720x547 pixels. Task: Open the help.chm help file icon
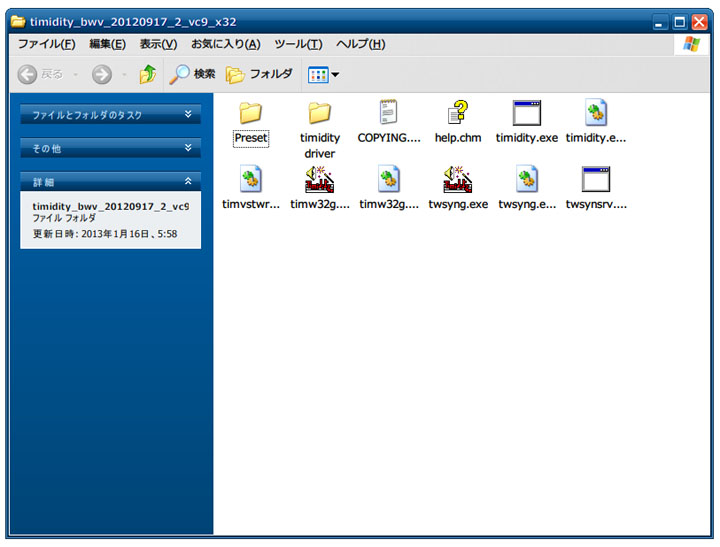[x=458, y=112]
